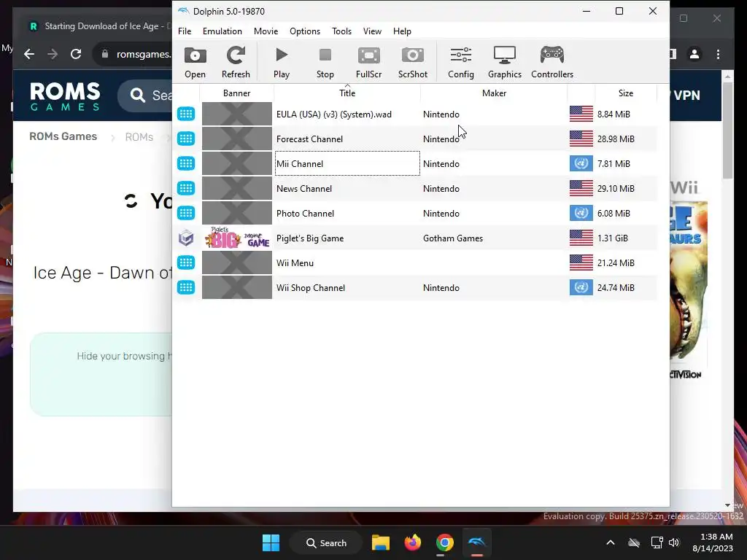The width and height of the screenshot is (747, 560).
Task: Open Controllers settings in toolbar
Action: [552, 62]
